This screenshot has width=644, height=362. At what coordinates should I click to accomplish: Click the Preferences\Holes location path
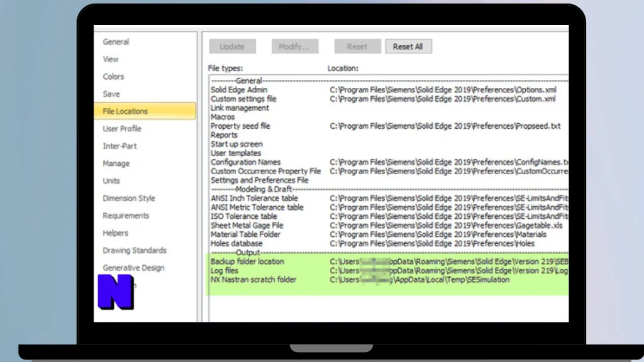pos(432,243)
